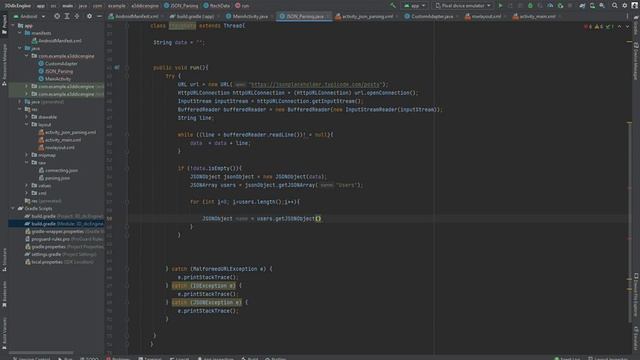Click Project panel horizontal scrollbar

(x=41, y=352)
